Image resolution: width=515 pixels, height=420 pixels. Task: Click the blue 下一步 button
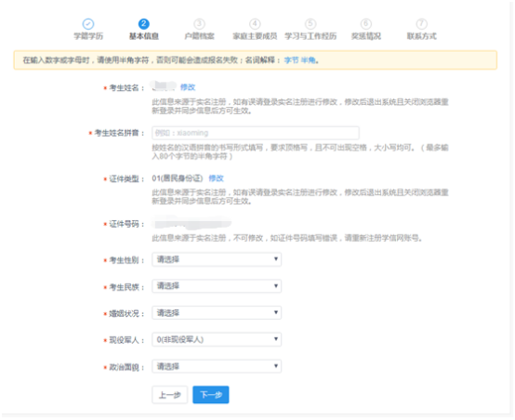[210, 395]
